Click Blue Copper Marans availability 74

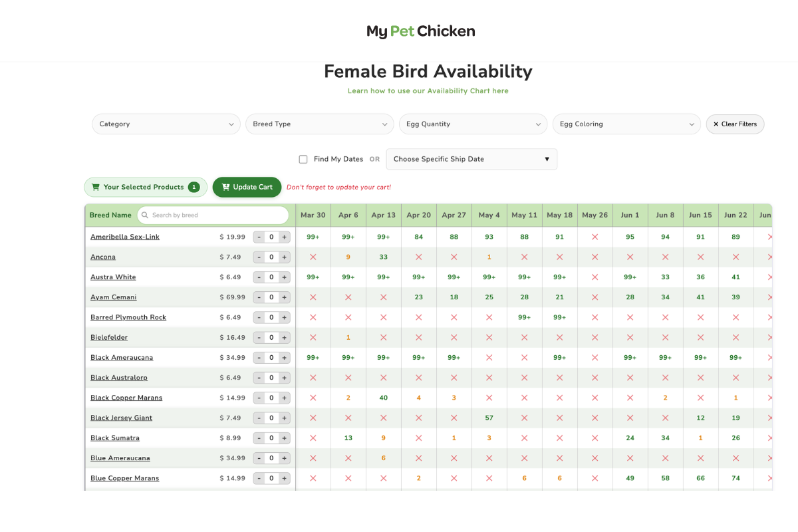point(735,479)
